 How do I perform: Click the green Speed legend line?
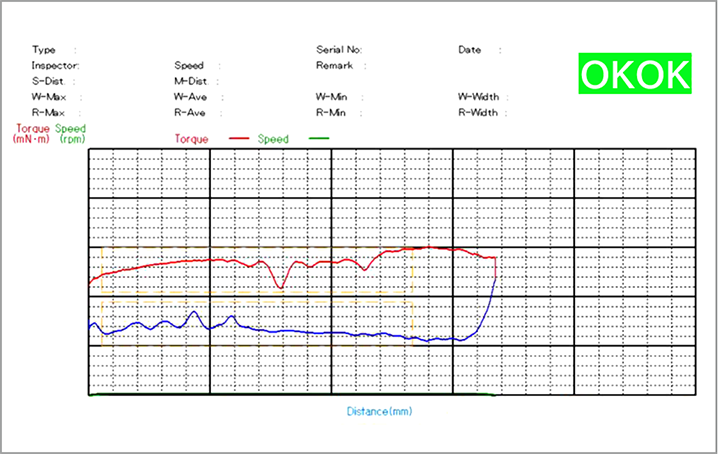pyautogui.click(x=319, y=139)
